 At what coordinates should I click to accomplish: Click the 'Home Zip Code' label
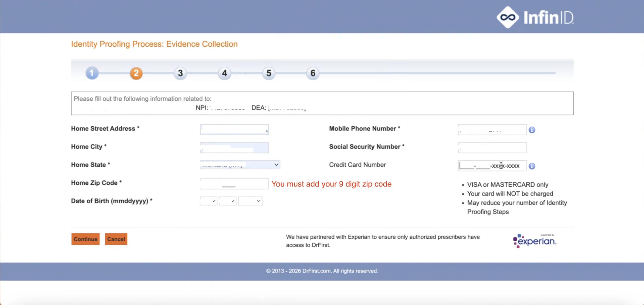coord(97,183)
